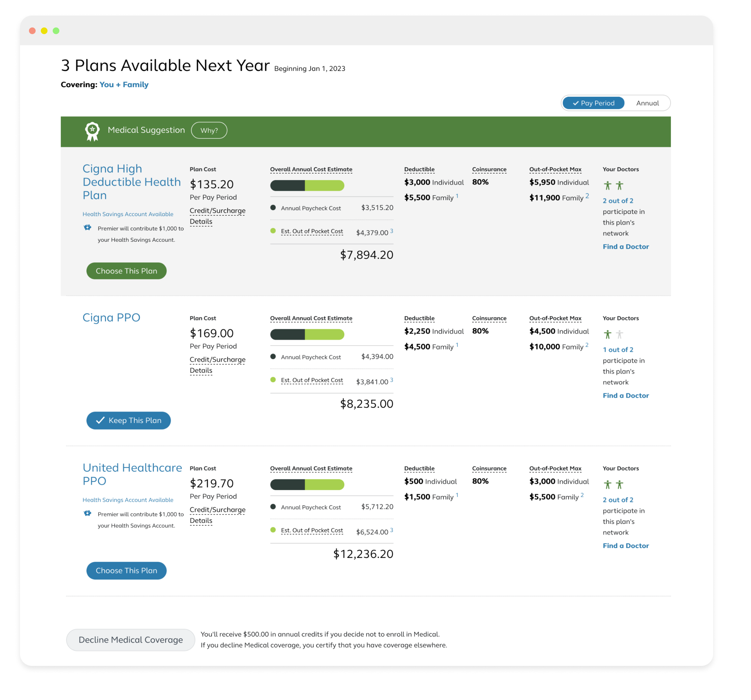
Task: Click the dark dot beside United Healthcare Annual Paycheck Cost
Action: 273,507
